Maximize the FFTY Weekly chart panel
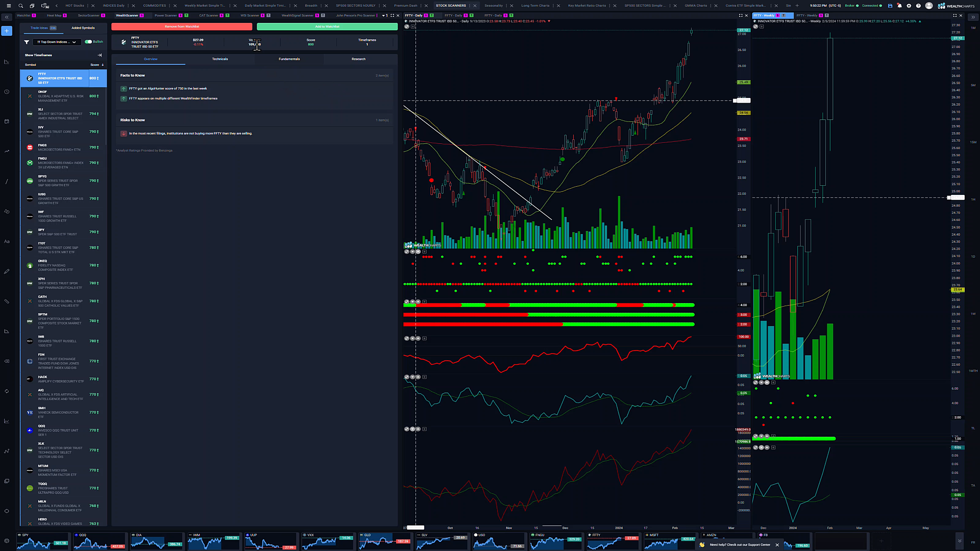The image size is (980, 551). [x=954, y=15]
